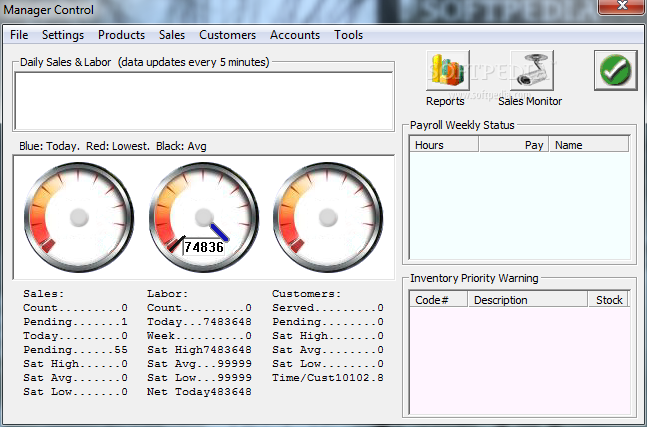Click the Stock column header

click(x=609, y=300)
